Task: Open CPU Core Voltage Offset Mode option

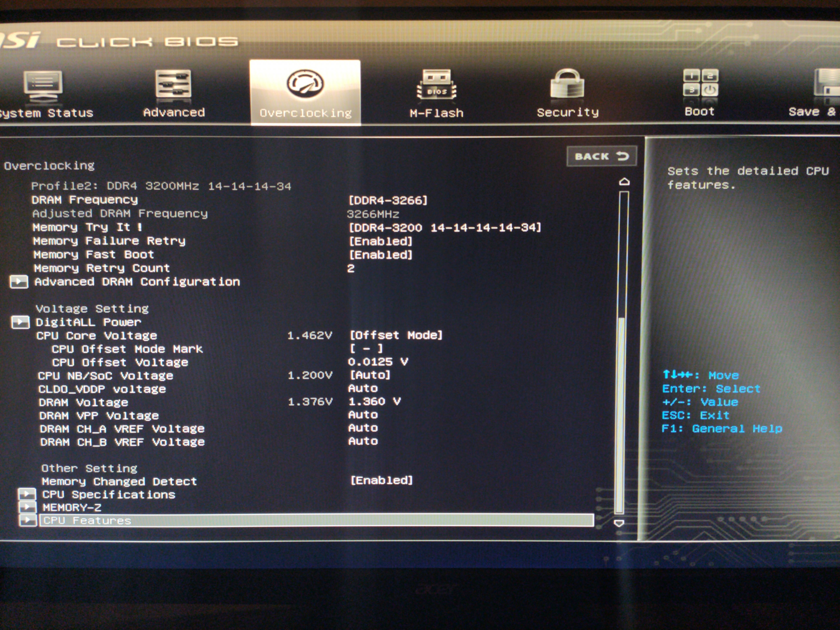Action: [396, 335]
